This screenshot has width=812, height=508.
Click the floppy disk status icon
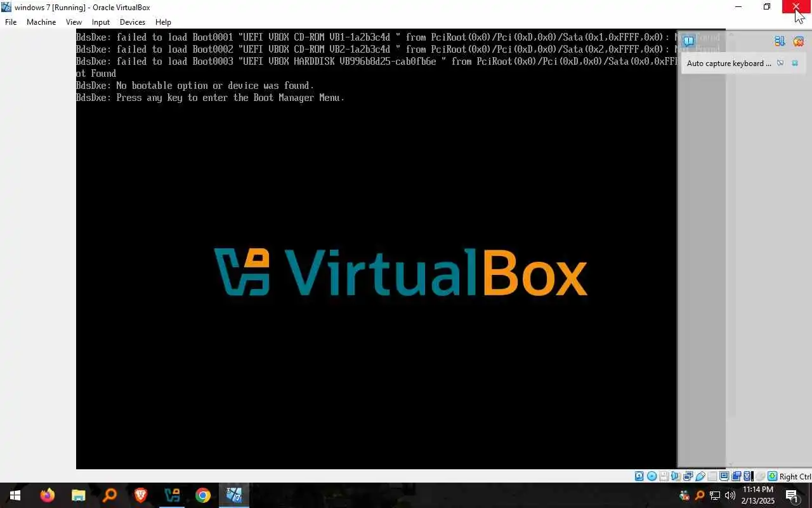(663, 476)
